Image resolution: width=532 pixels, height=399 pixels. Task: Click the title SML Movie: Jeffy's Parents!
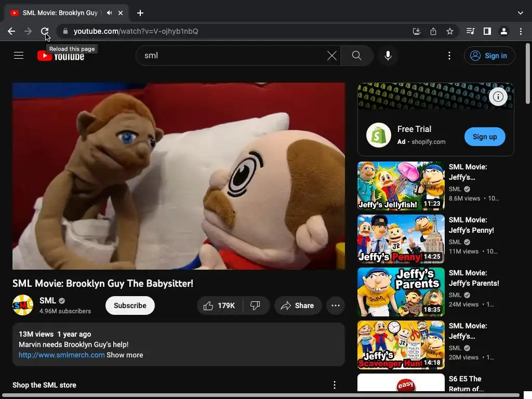coord(474,278)
